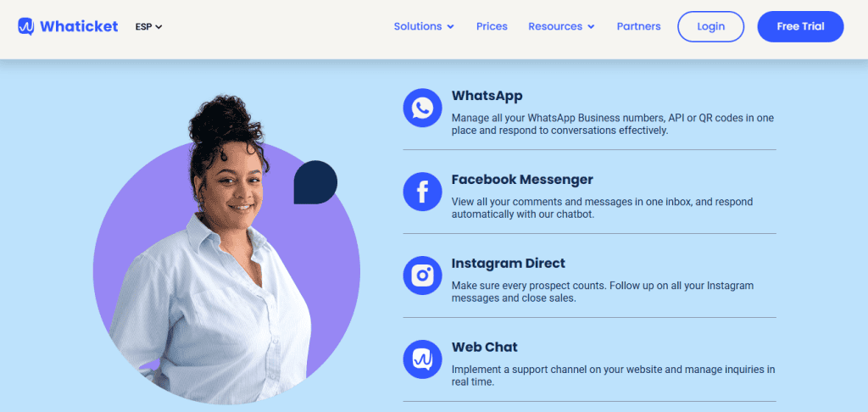Viewport: 868px width, 412px height.
Task: Click the Web Chat description text
Action: pyautogui.click(x=614, y=376)
